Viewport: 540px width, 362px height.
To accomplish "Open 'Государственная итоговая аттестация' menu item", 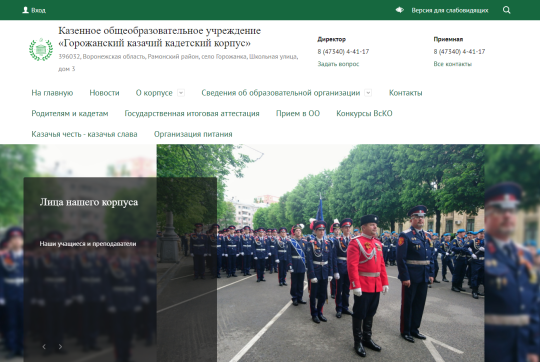I will coord(192,113).
